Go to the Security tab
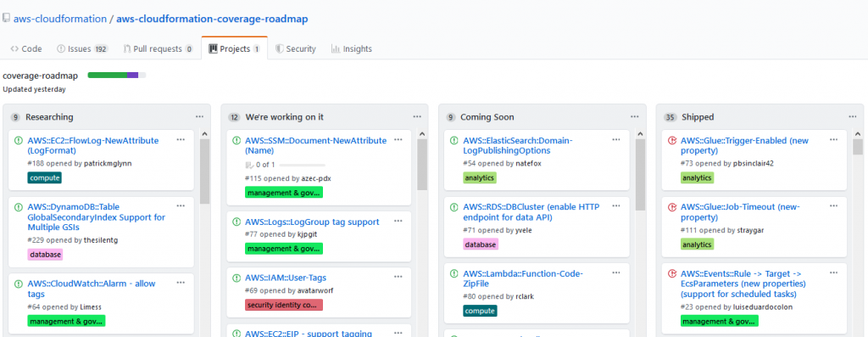868x337 pixels. tap(296, 48)
